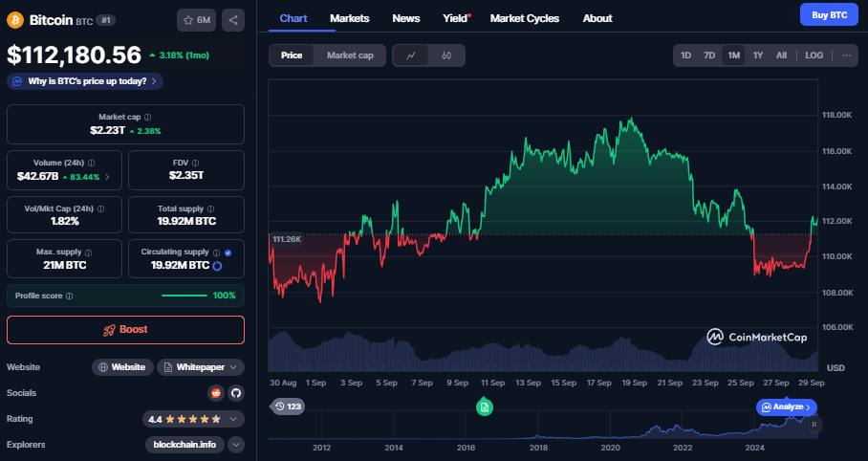Screen dimensions: 868x461
Task: Show Market cap info tooltip icon
Action: [148, 117]
